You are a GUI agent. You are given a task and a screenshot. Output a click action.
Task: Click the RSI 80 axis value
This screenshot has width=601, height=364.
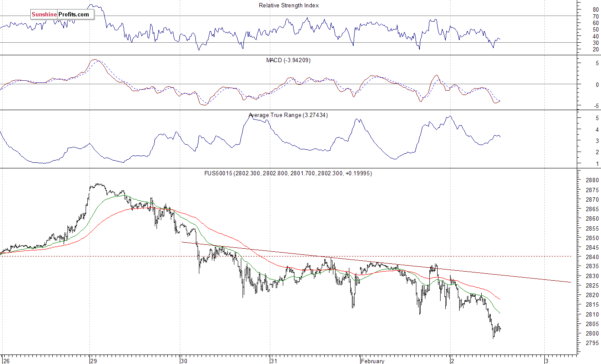[596, 9]
